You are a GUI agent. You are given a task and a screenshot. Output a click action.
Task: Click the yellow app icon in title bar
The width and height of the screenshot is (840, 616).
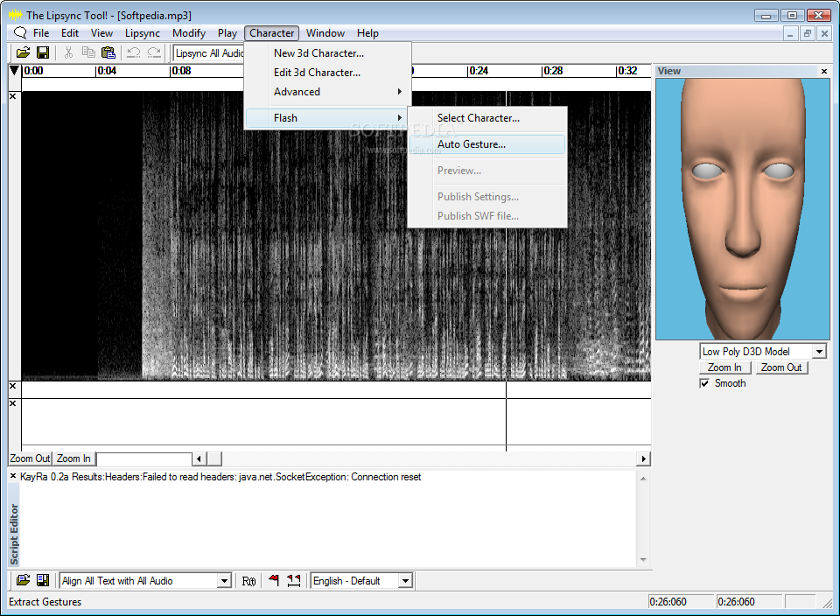coord(16,15)
